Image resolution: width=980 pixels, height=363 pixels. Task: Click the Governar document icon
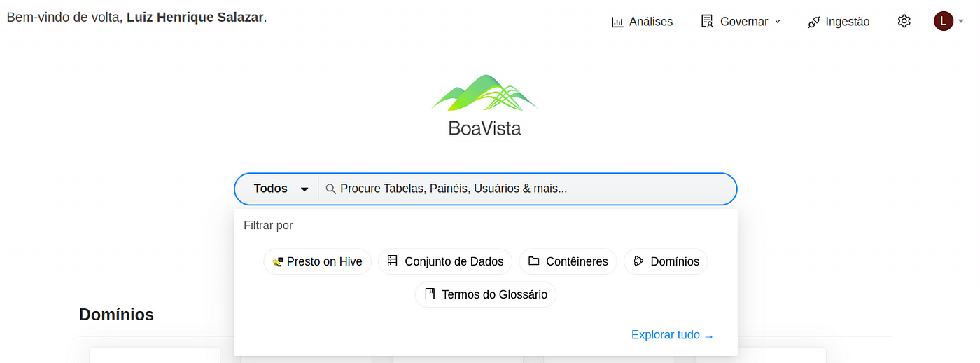(707, 21)
